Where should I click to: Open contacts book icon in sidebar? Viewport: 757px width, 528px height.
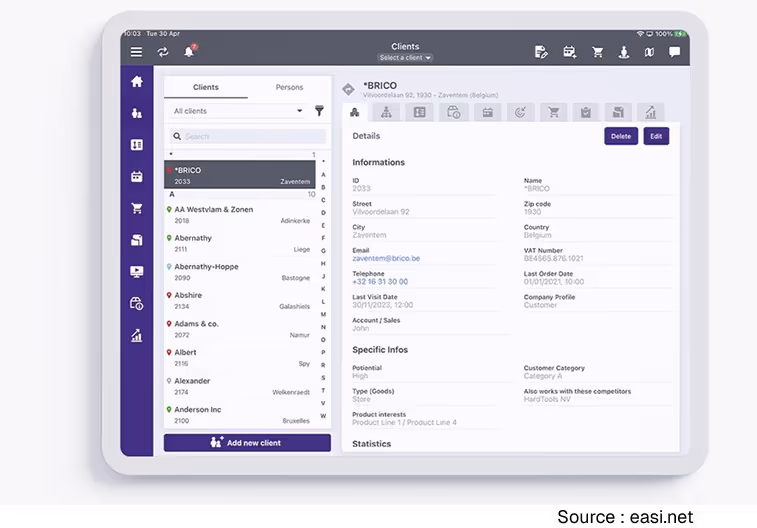137,145
